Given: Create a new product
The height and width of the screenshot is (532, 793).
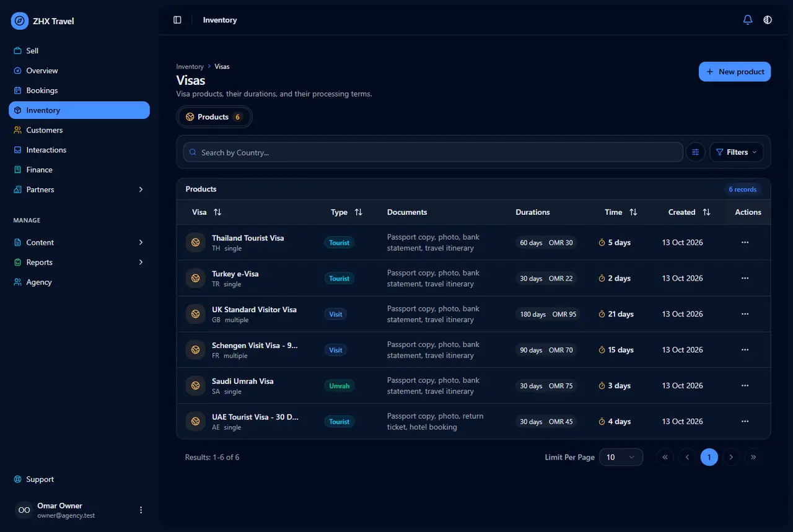Looking at the screenshot, I should pyautogui.click(x=735, y=72).
